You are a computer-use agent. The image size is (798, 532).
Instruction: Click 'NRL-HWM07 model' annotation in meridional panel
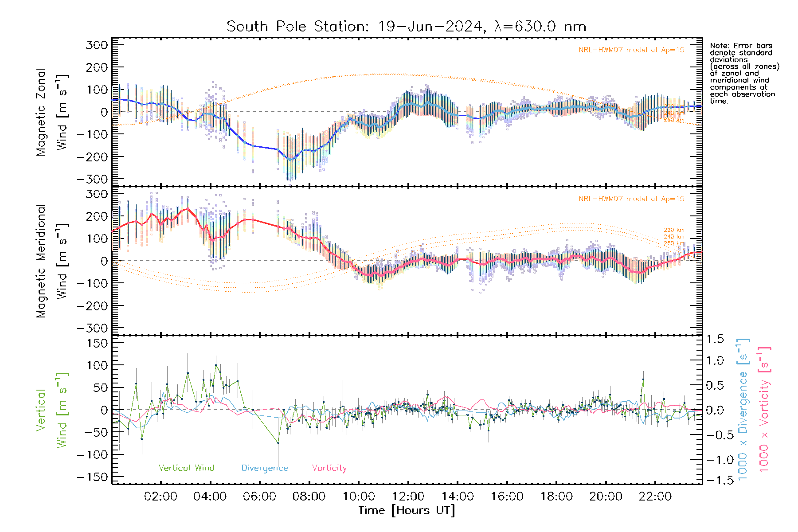(631, 199)
